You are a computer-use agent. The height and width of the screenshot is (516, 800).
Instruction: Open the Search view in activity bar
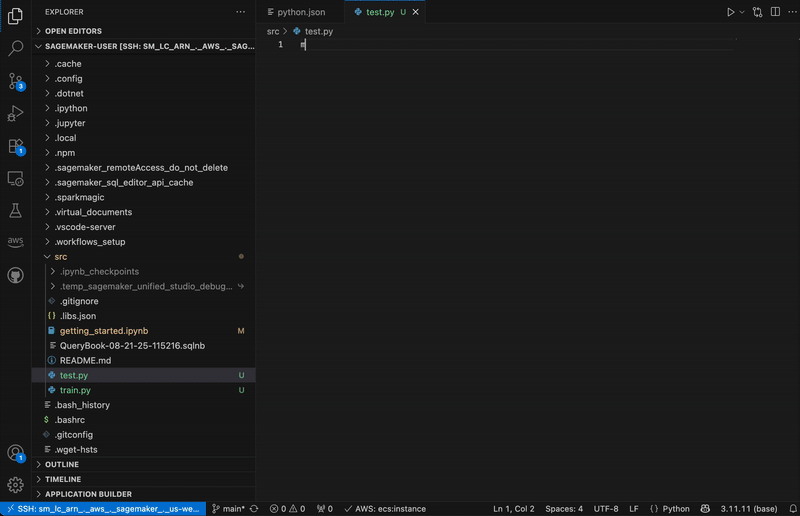tap(15, 48)
